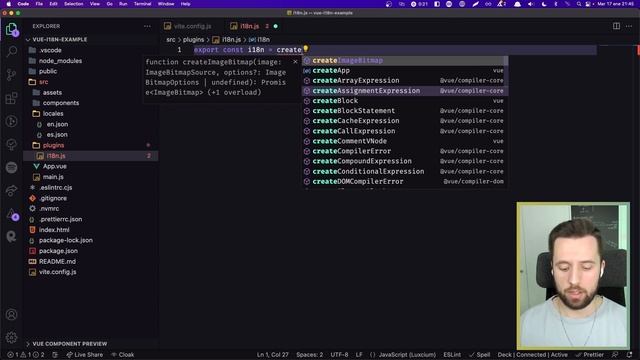Open Run and Debug view icon
Viewport: 640px width, 360px height.
[x=11, y=121]
